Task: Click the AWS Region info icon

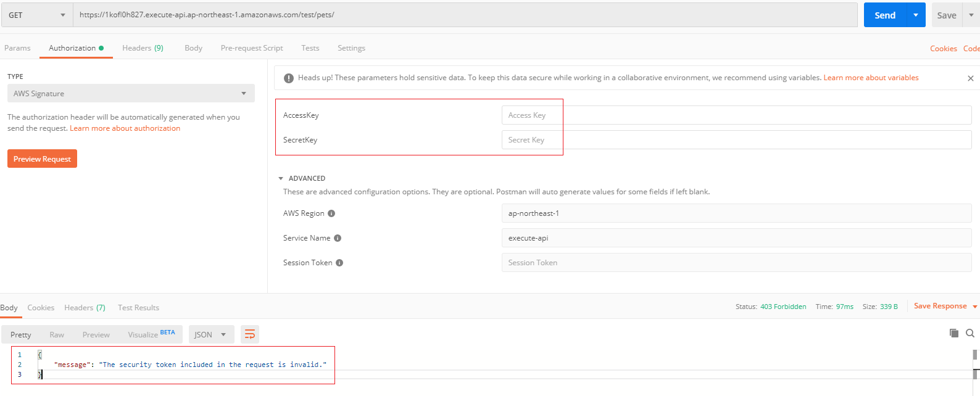Action: click(331, 213)
